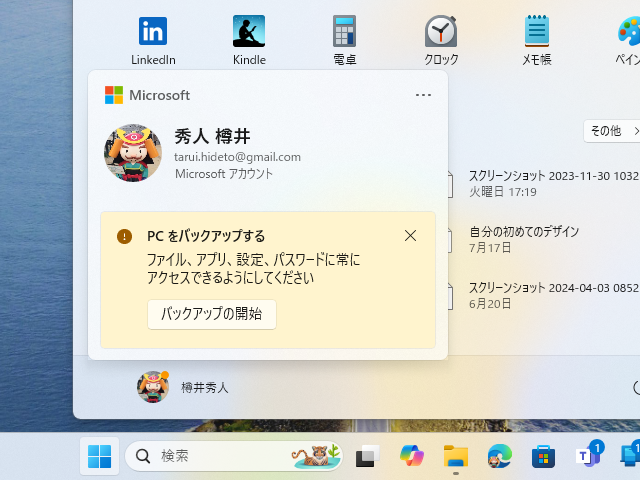
Task: Click the Start menu power button
Action: (x=636, y=387)
